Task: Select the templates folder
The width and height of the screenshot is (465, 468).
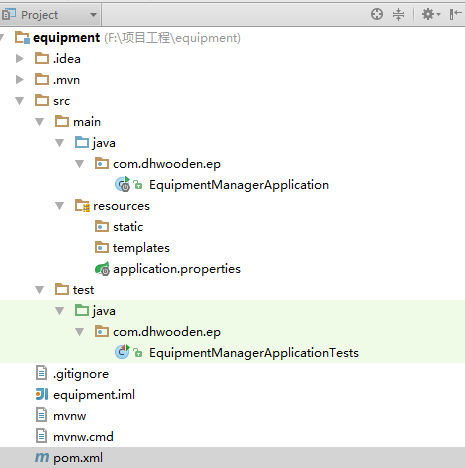Action: (x=132, y=248)
